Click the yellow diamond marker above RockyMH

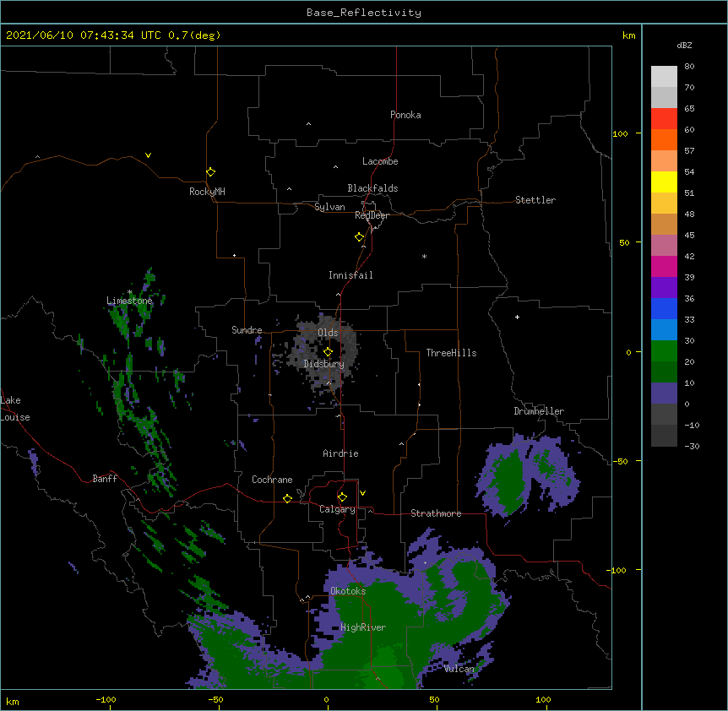point(210,171)
